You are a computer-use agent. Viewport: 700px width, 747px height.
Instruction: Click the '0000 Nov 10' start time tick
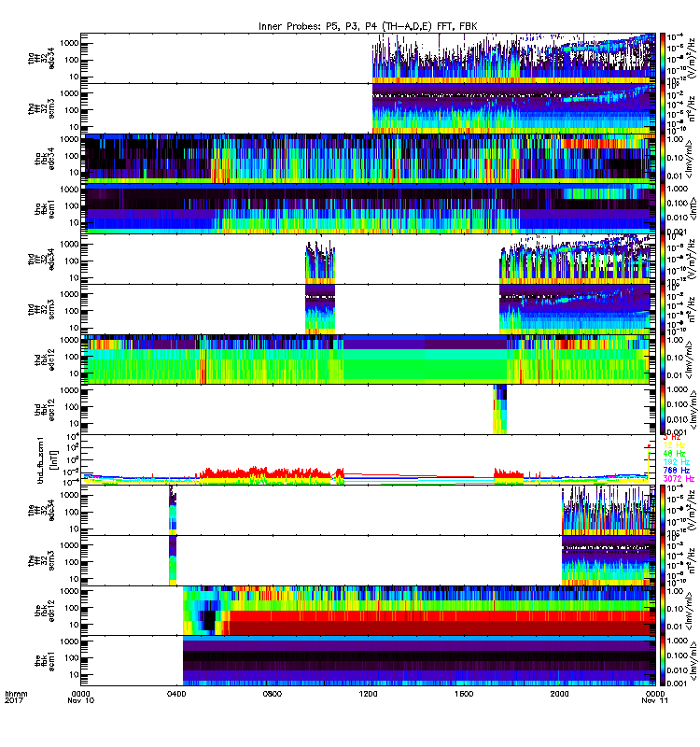[81, 697]
